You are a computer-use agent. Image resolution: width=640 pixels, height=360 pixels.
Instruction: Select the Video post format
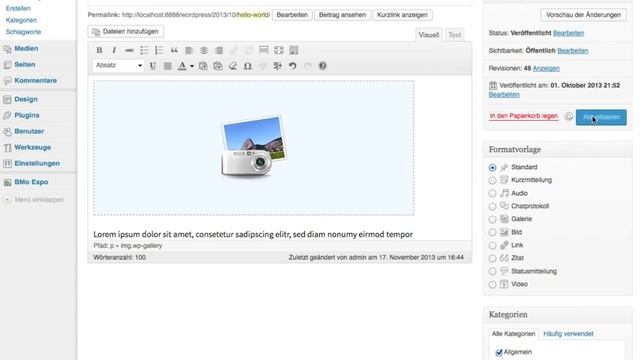click(x=493, y=284)
